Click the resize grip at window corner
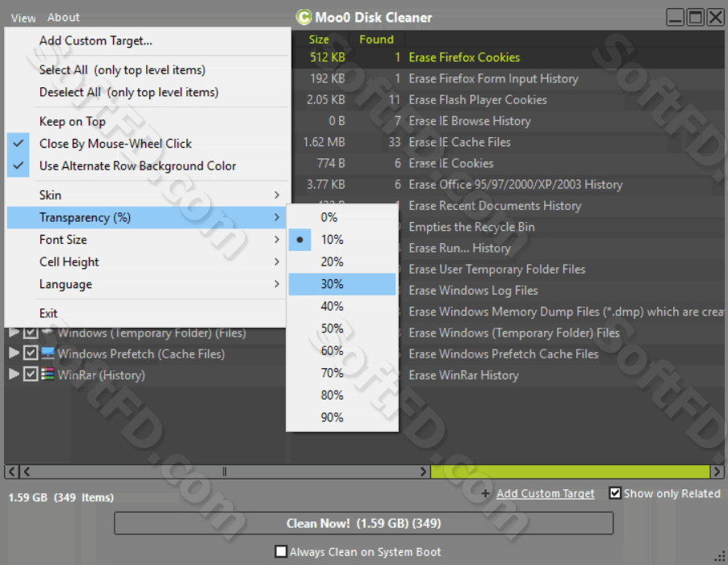The height and width of the screenshot is (565, 728). 720,556
